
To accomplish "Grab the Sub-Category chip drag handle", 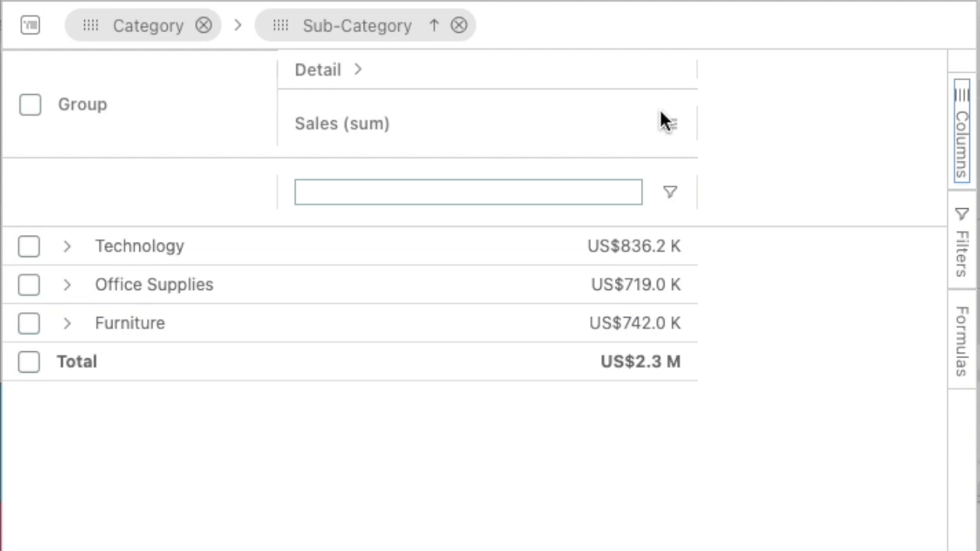I will [280, 25].
